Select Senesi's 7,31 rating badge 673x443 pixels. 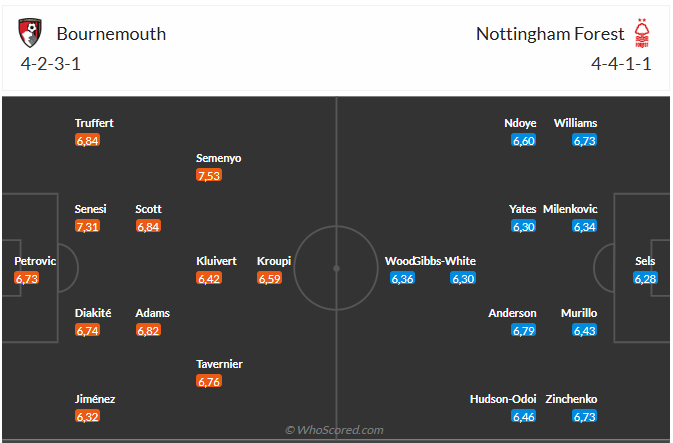click(88, 227)
